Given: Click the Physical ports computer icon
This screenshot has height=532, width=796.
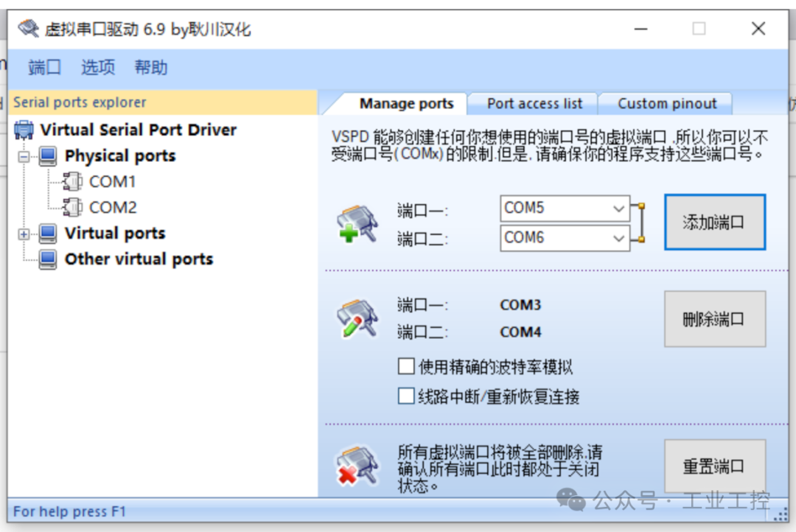Looking at the screenshot, I should click(x=48, y=156).
